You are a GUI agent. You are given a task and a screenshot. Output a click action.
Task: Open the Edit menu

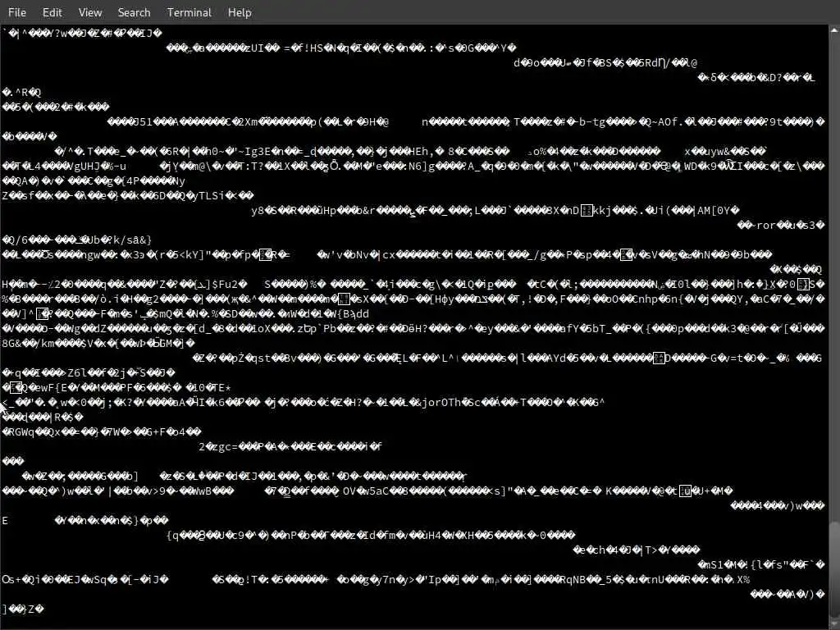click(52, 12)
